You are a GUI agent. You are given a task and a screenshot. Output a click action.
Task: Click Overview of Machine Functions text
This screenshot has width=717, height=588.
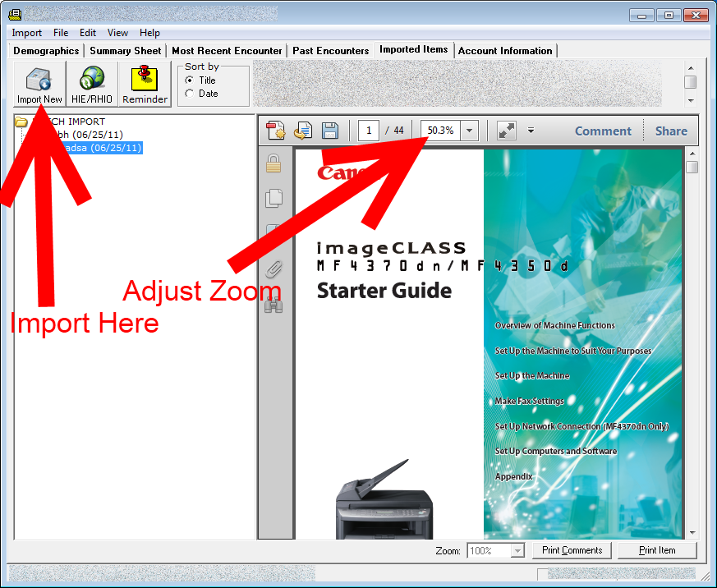[554, 325]
